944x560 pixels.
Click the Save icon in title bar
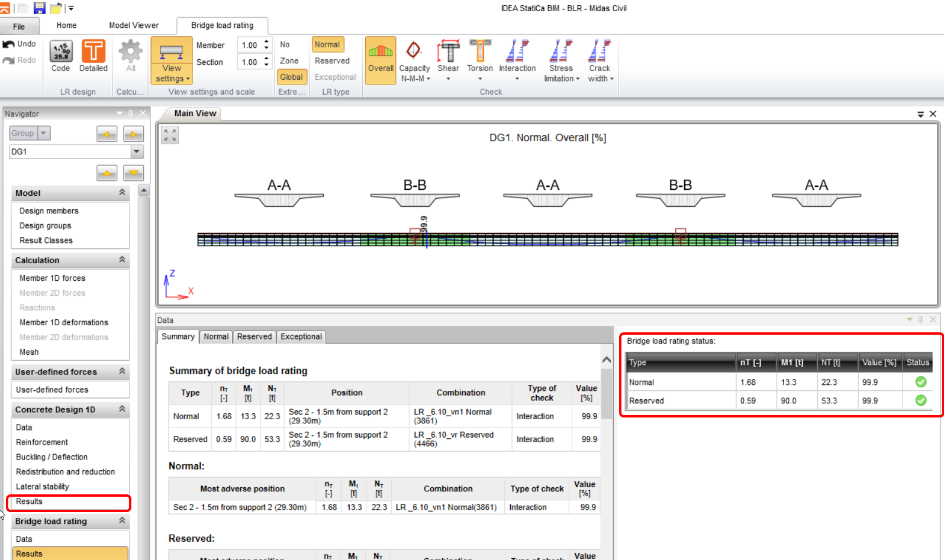tap(40, 8)
